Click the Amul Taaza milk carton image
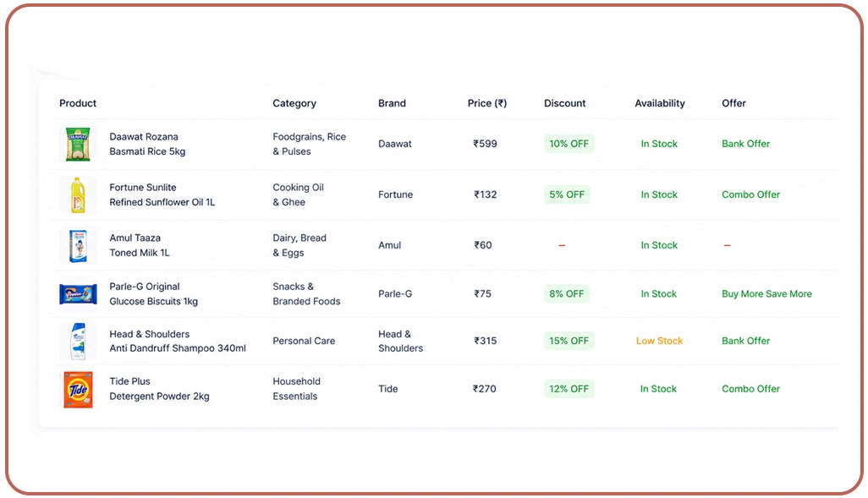 (x=78, y=245)
